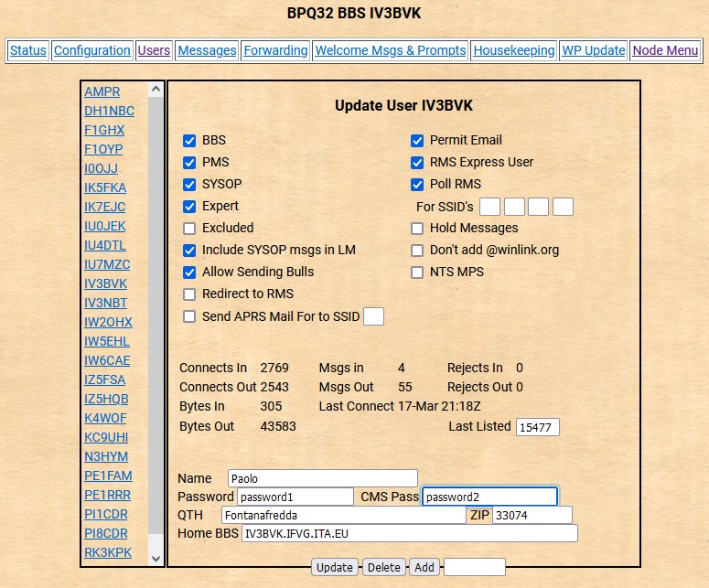The height and width of the screenshot is (588, 709).
Task: Select user F1GHX
Action: (104, 130)
